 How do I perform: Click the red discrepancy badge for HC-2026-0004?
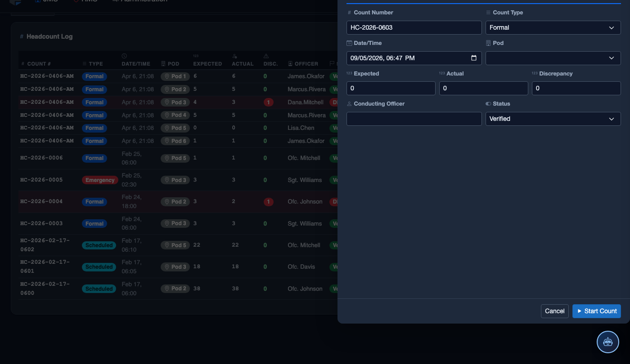coord(268,202)
